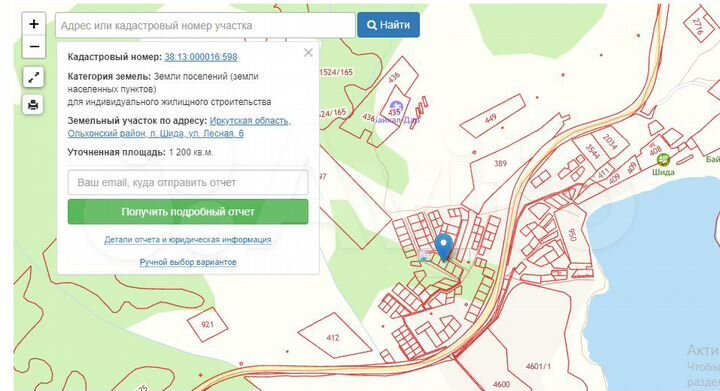
Task: Zoom in with the plus button
Action: coord(34,24)
